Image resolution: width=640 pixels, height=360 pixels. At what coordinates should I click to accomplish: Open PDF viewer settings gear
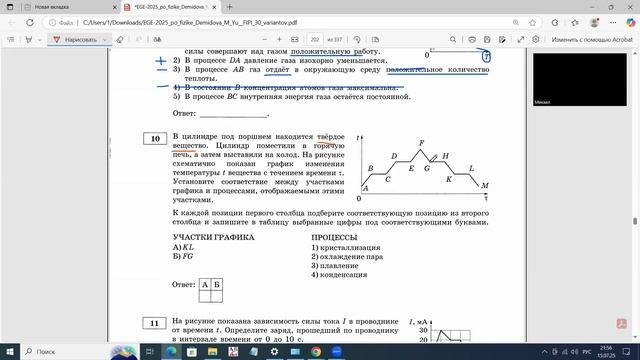point(536,39)
